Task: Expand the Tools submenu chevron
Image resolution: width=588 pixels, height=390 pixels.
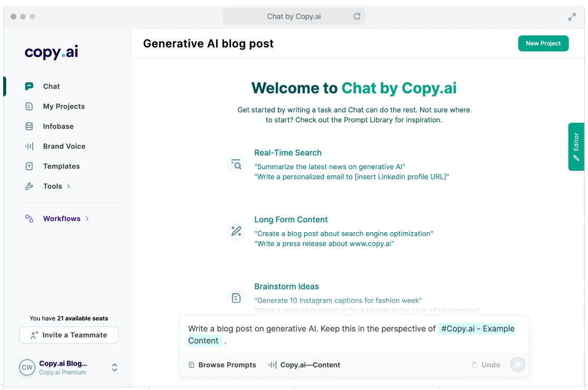Action: 69,186
